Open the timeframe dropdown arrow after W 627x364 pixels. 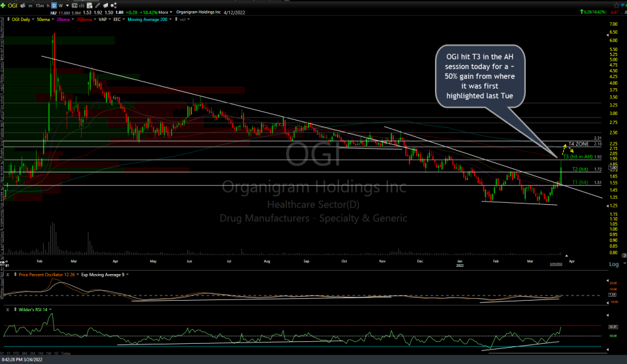pyautogui.click(x=67, y=6)
